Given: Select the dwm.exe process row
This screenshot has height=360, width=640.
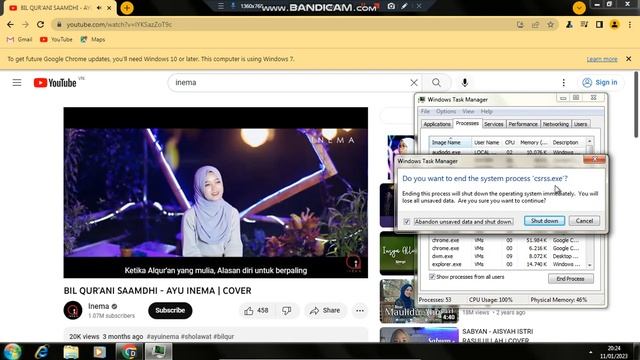Looking at the screenshot, I should (x=508, y=256).
